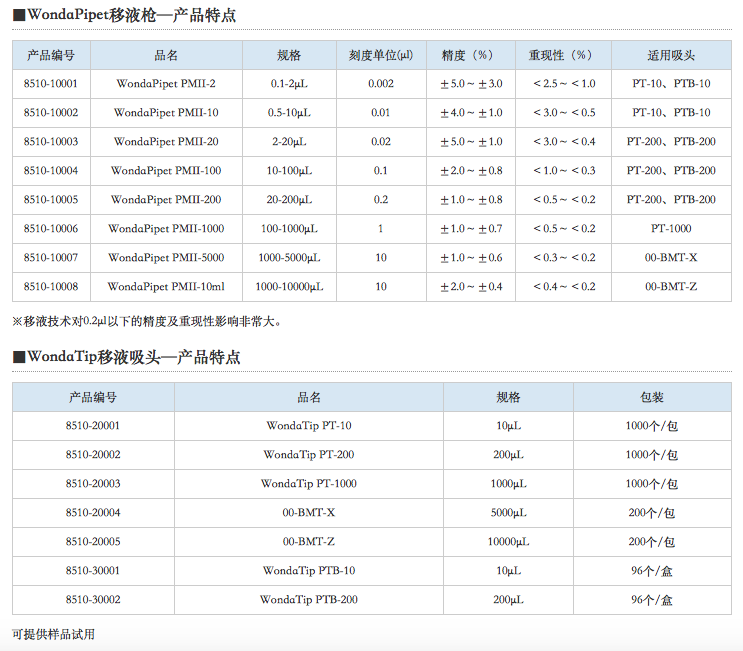
Task: Click product code 8510-10001
Action: click(x=51, y=84)
